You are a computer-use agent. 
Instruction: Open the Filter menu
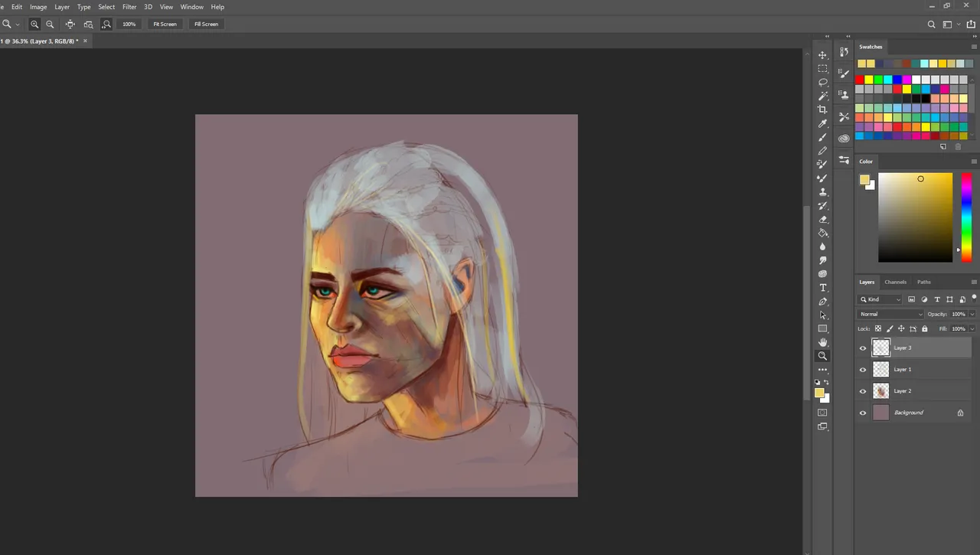pyautogui.click(x=129, y=7)
